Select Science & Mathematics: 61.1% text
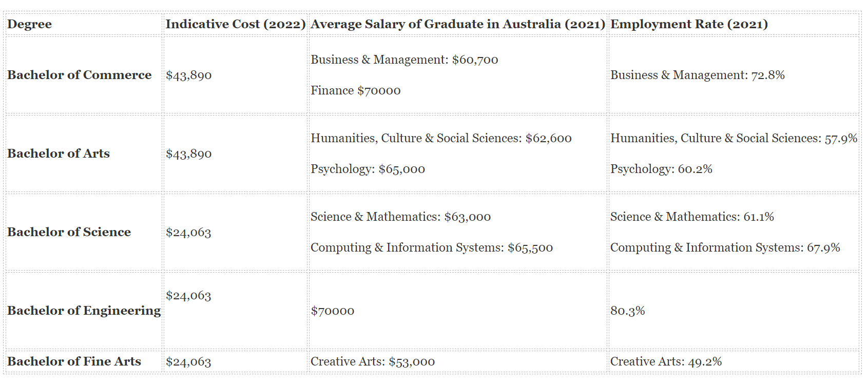 coord(692,217)
